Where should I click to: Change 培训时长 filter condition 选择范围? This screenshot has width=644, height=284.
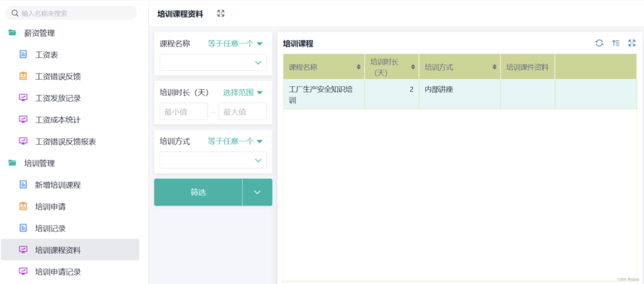(x=243, y=92)
